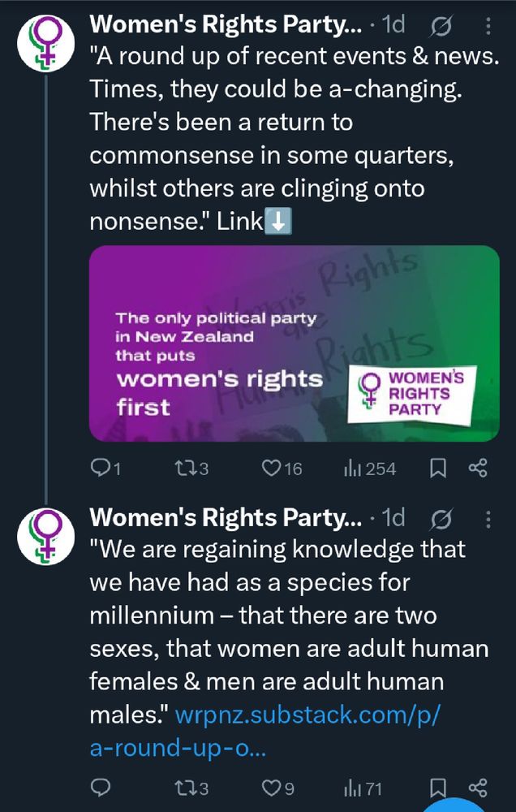Share the second post via share icon
The image size is (516, 812).
(487, 788)
